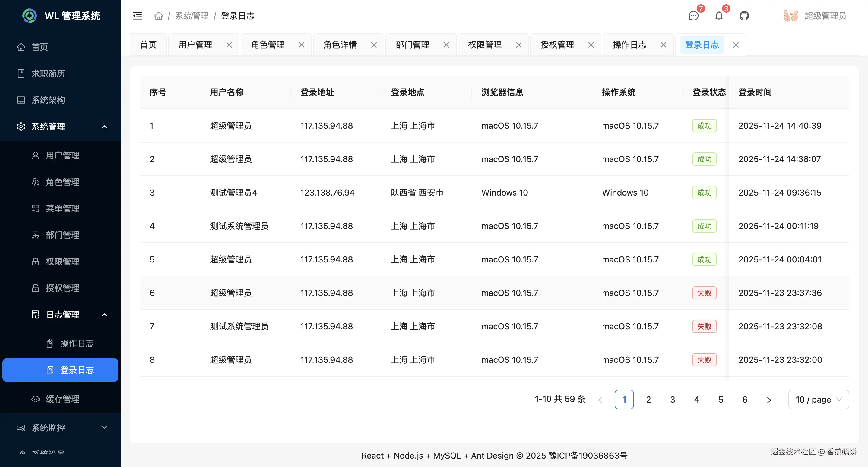Close the 角色详情 tab
The image size is (868, 467).
tap(374, 45)
